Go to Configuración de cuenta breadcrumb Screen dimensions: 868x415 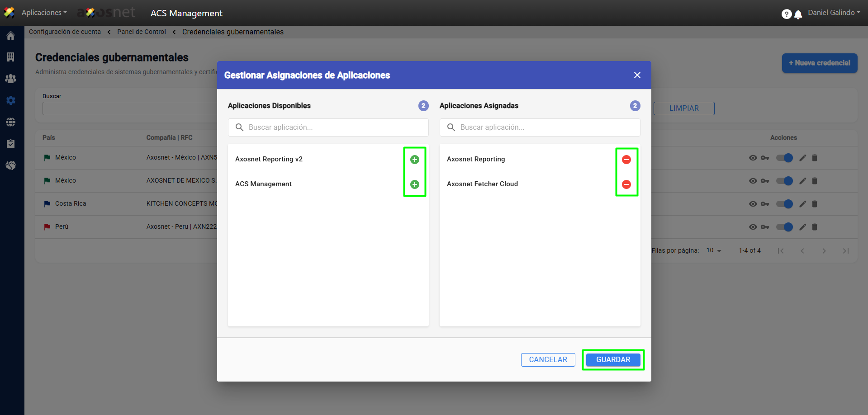pyautogui.click(x=65, y=32)
